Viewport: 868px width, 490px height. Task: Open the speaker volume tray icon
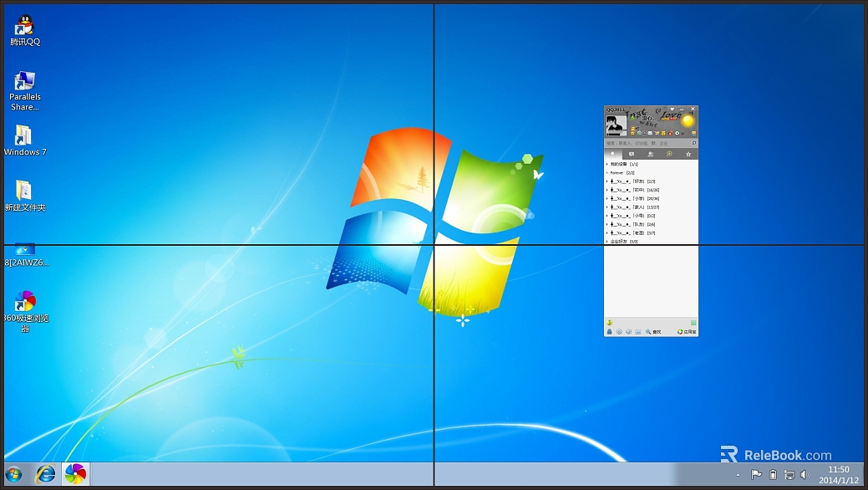pyautogui.click(x=805, y=474)
